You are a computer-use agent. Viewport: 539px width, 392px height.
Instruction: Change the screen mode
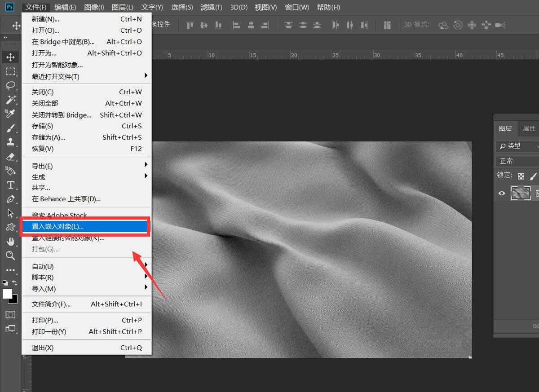10,329
